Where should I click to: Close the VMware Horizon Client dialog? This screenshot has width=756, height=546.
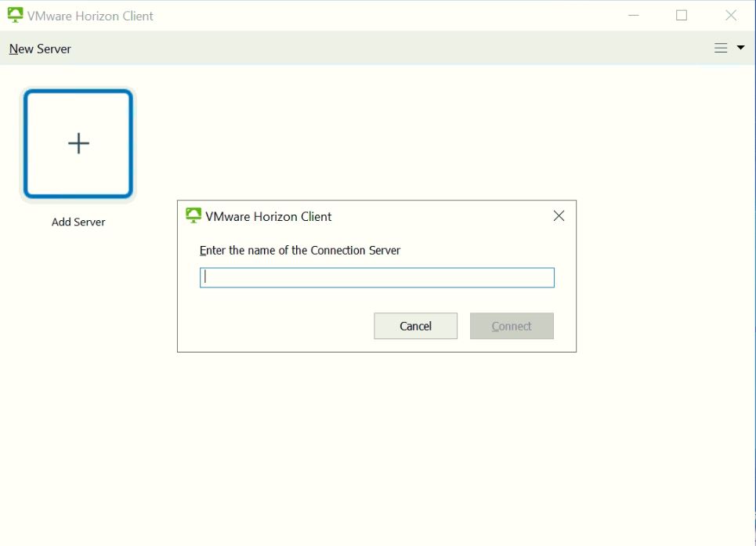[x=559, y=216]
